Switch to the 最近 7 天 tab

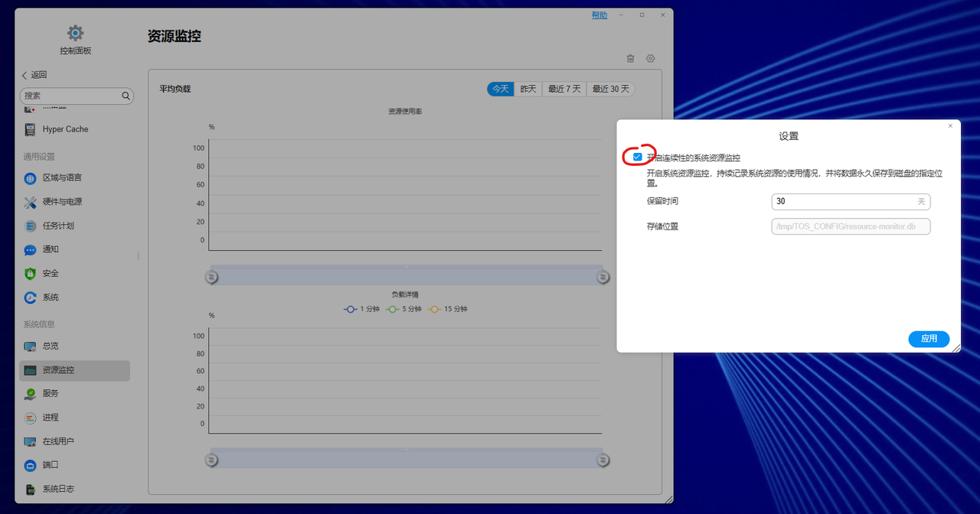[x=564, y=89]
